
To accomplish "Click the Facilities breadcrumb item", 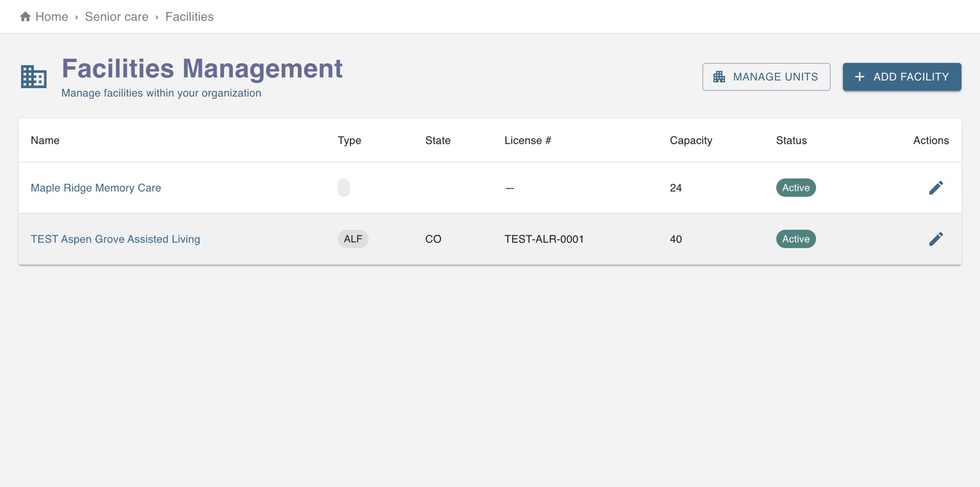I will tap(189, 17).
